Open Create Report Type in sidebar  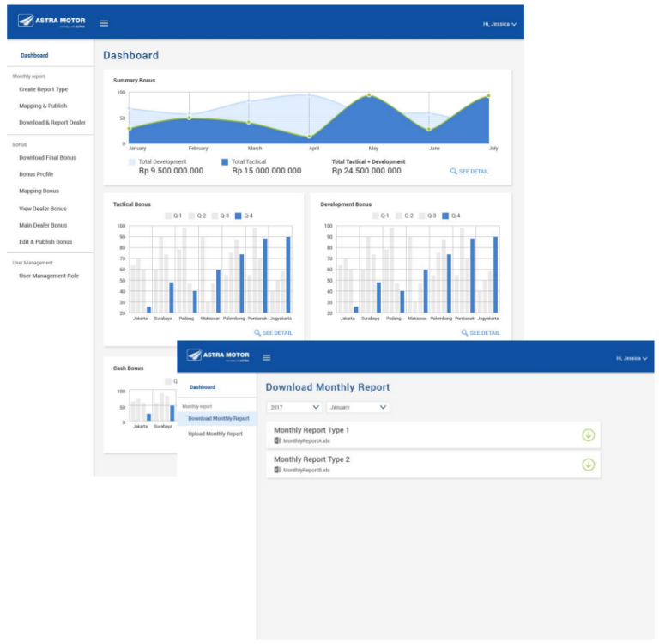(x=43, y=89)
